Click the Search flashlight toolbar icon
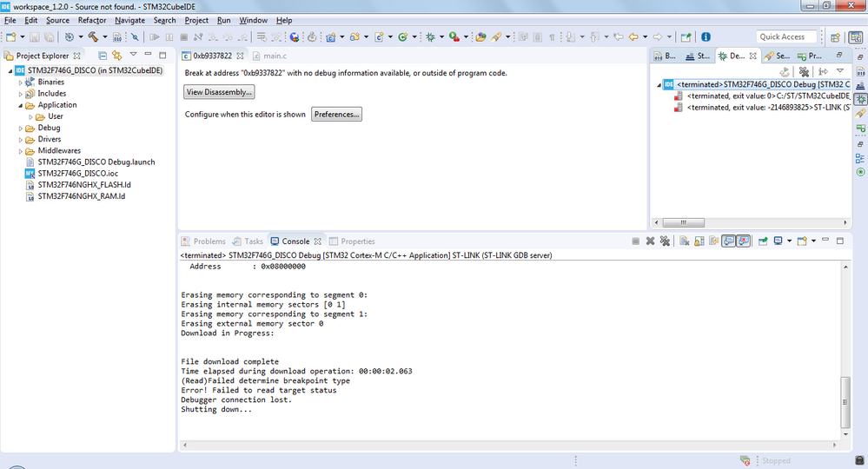 [x=496, y=37]
